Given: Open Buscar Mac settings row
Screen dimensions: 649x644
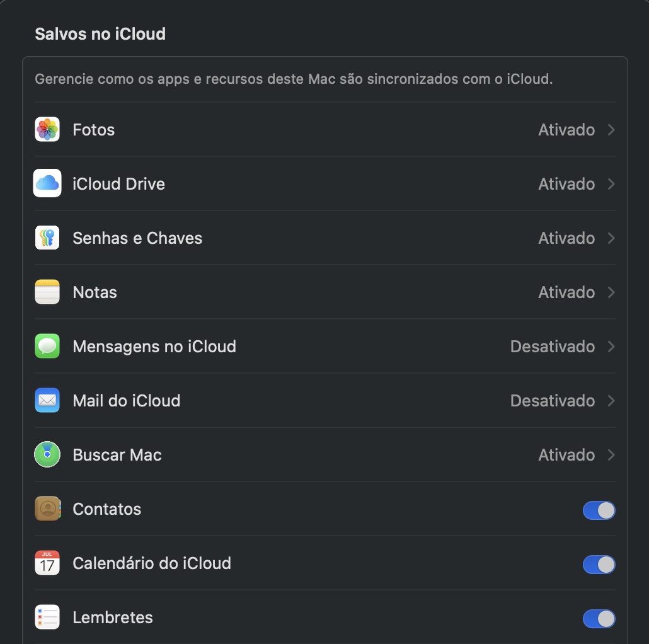Looking at the screenshot, I should pyautogui.click(x=315, y=454).
